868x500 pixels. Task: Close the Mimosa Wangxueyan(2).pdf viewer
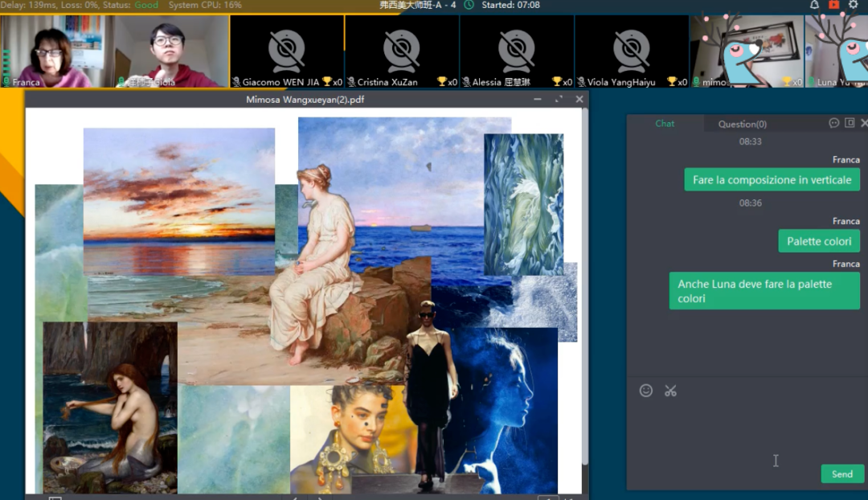pyautogui.click(x=579, y=99)
